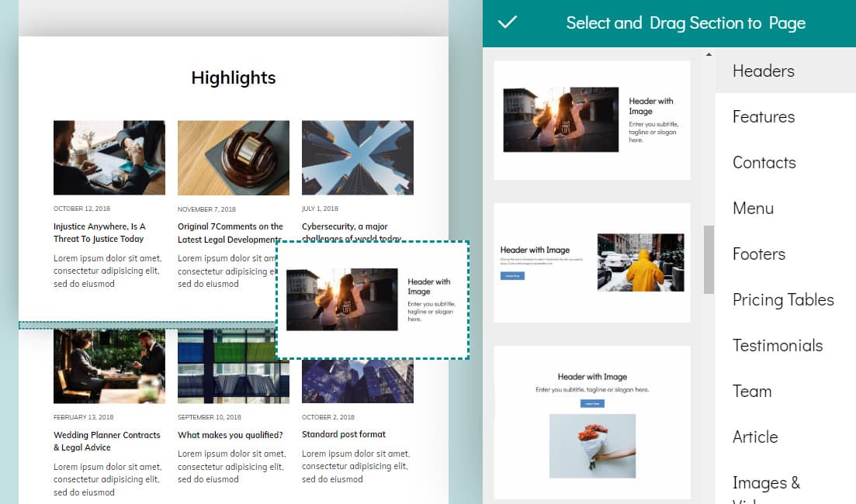Pick header template with yellow raincoat image
This screenshot has height=504, width=856.
pos(591,262)
